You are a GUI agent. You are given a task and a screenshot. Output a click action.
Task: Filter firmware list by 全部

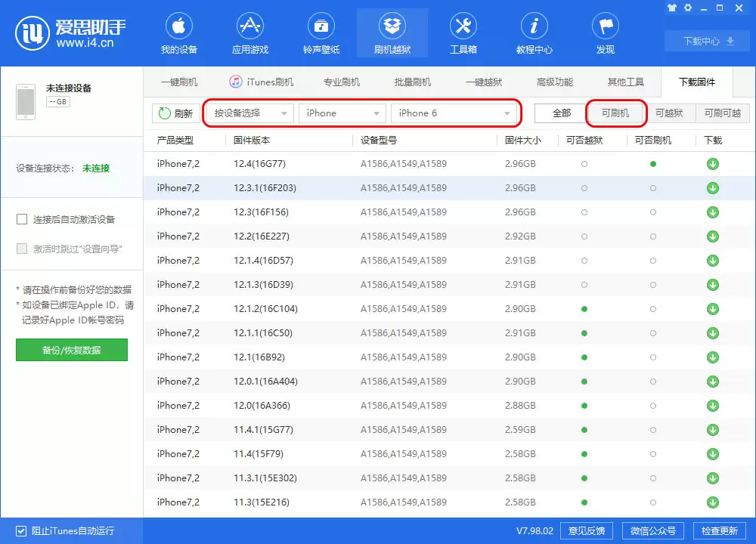pyautogui.click(x=561, y=113)
